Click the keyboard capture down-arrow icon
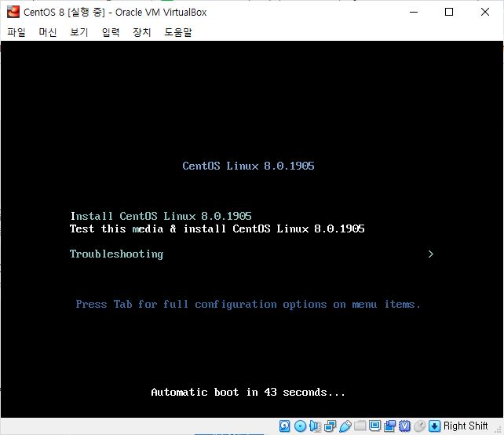Viewport: 504px width, 435px height. [x=434, y=426]
